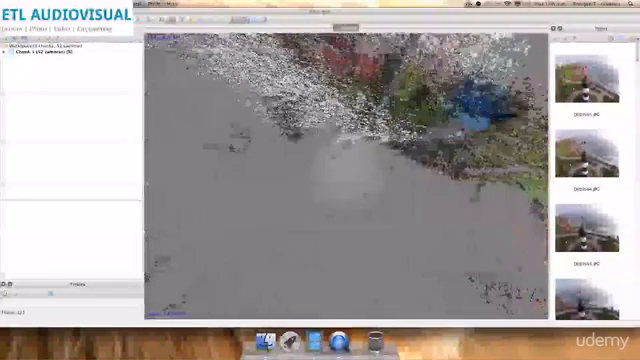Expand the Chunk 1 tree arrow
Screen dimensions: 640x360
tap(4, 52)
